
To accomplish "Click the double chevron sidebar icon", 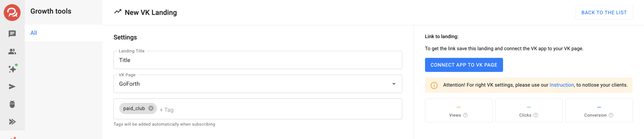I will (x=12, y=122).
